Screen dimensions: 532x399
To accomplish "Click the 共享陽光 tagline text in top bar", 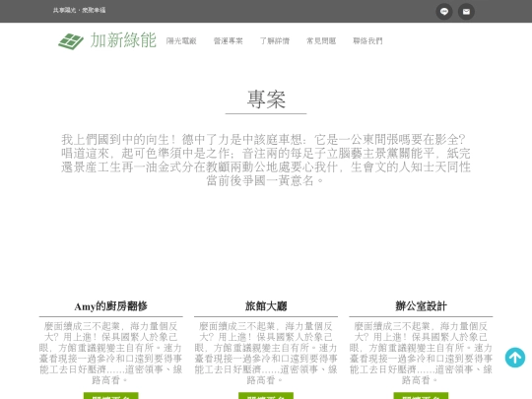I will click(x=79, y=10).
